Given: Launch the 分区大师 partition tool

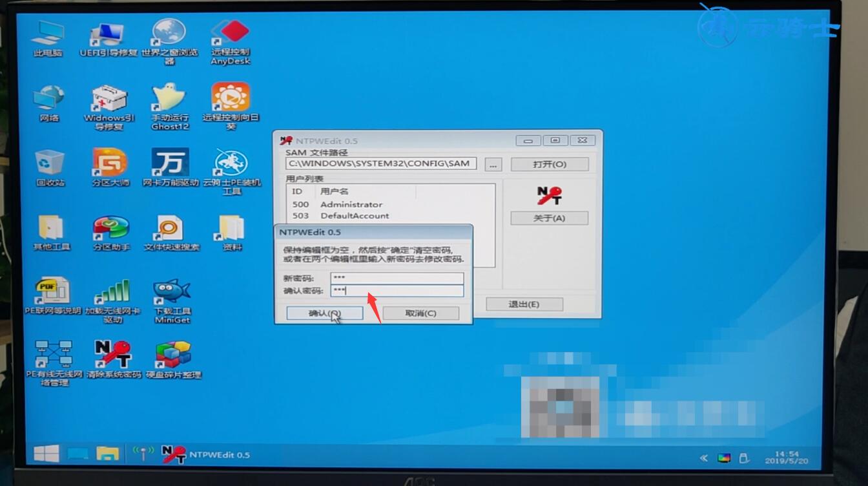Looking at the screenshot, I should pyautogui.click(x=110, y=168).
